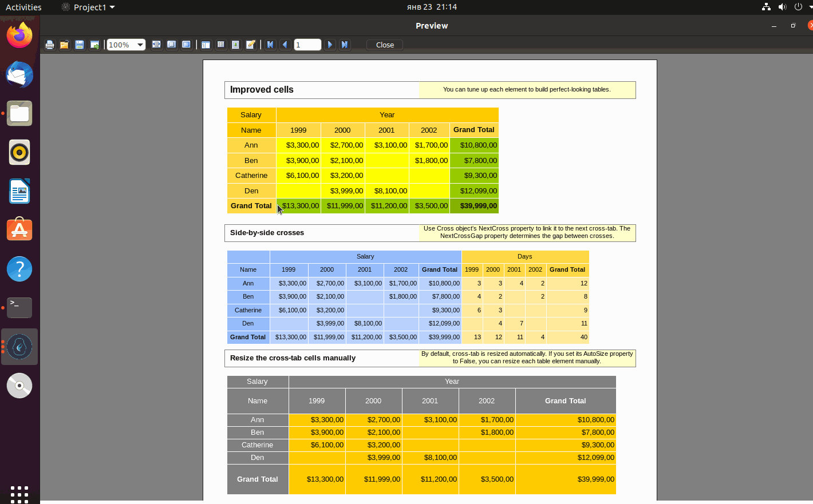Fit page width using the double-arrow zoom icon

coord(156,45)
